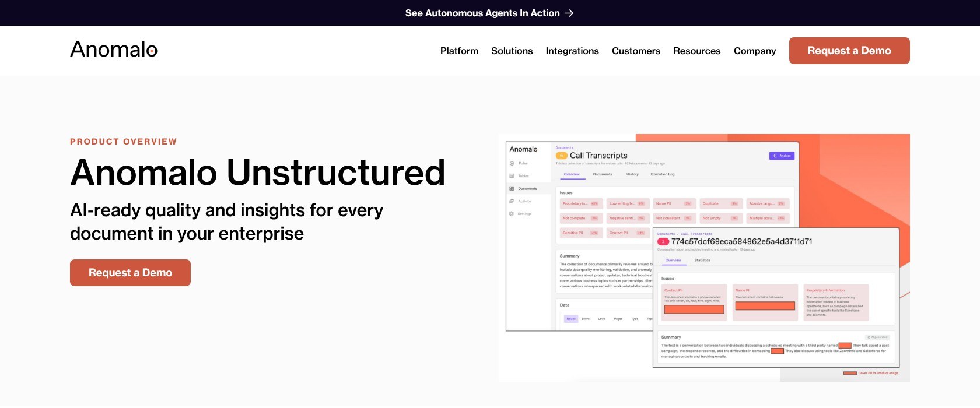Viewport: 980px width, 408px height.
Task: Open the Company menu
Action: (755, 51)
